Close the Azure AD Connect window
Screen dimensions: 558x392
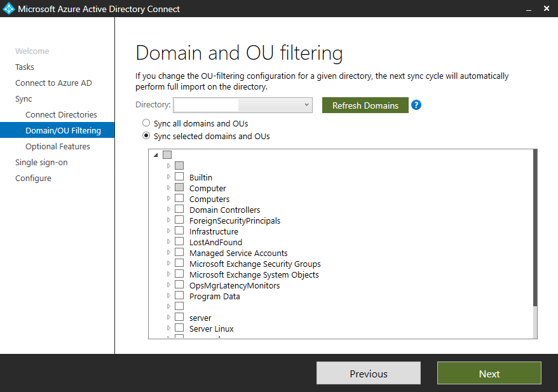coord(547,8)
